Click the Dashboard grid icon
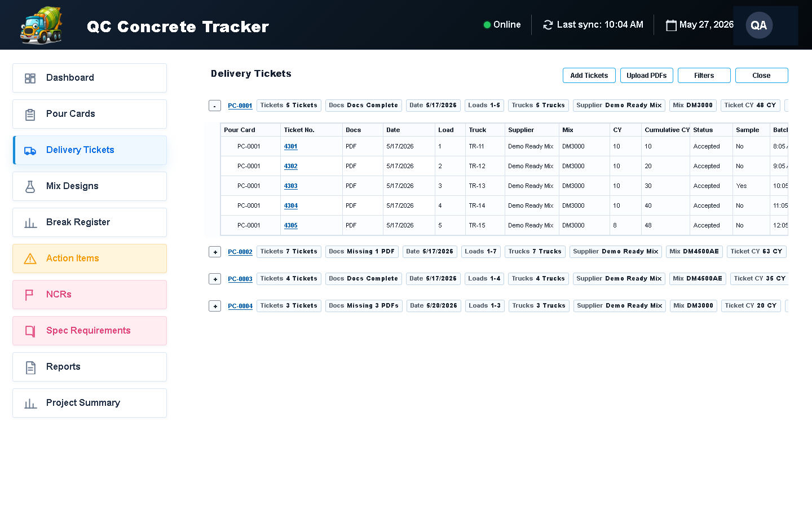 [x=30, y=78]
